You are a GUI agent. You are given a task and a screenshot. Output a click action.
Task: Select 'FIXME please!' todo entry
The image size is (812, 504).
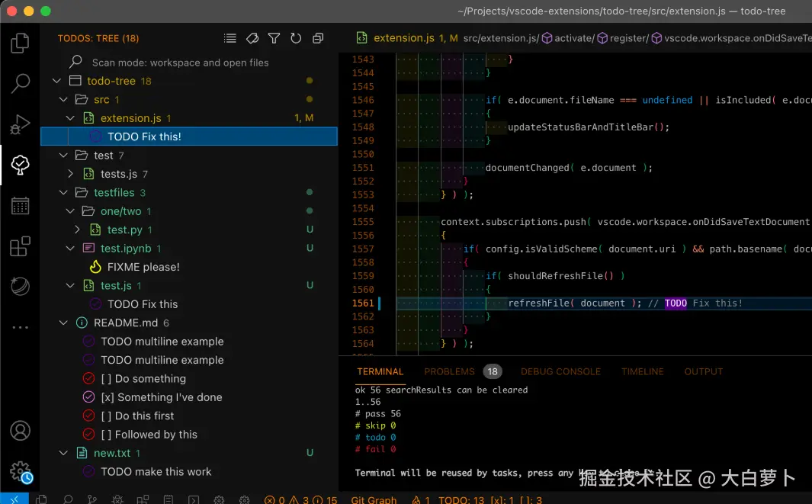(x=143, y=267)
